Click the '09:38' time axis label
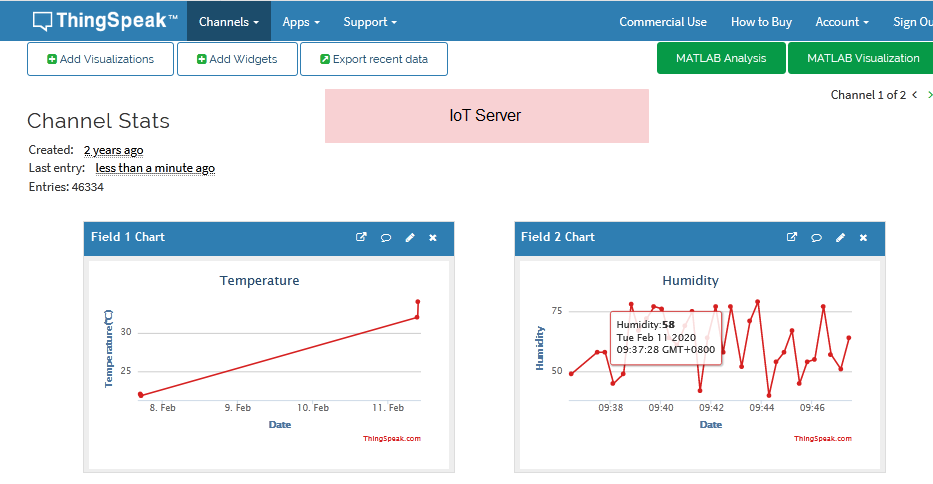 pyautogui.click(x=610, y=408)
